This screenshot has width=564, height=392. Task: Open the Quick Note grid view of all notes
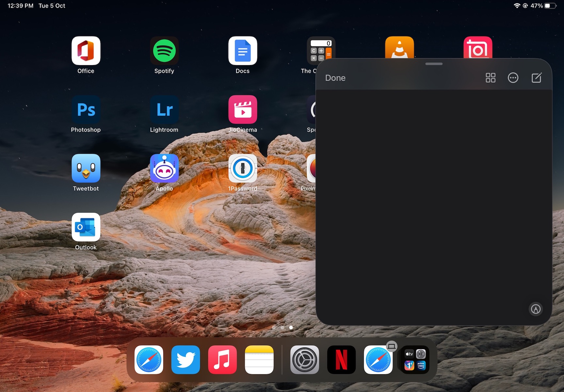(x=490, y=78)
